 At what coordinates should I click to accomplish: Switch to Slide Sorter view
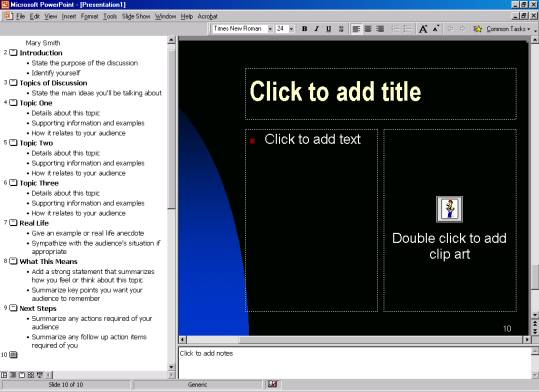[31, 375]
